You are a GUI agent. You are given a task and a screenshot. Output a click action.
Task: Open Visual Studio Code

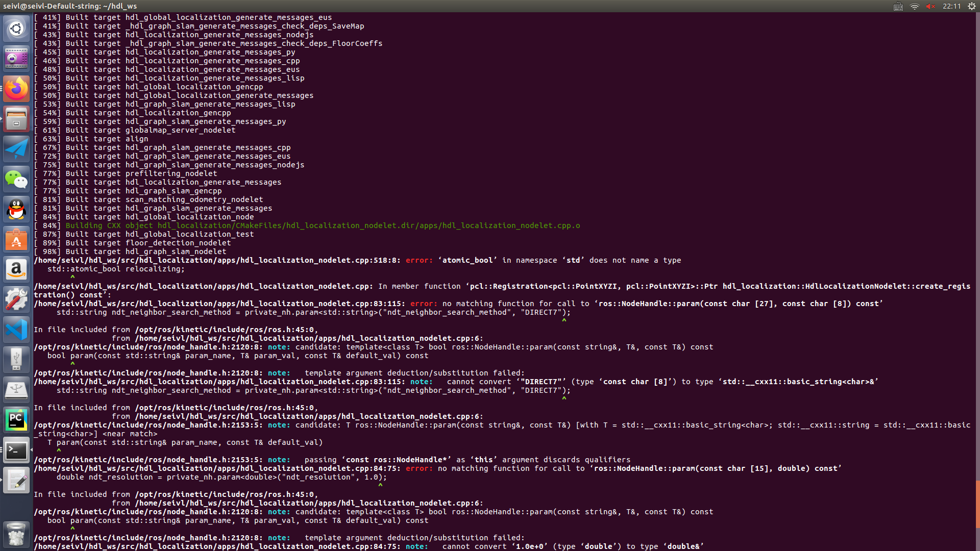tap(16, 329)
